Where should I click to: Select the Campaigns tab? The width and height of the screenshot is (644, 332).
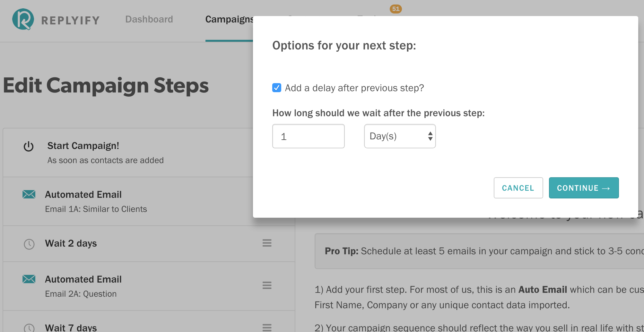[229, 19]
